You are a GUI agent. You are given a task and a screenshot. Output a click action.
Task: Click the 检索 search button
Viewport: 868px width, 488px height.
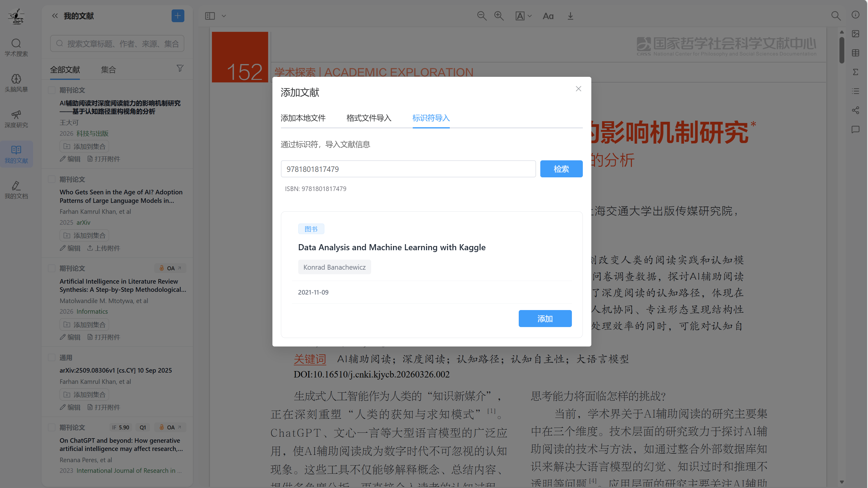pos(561,169)
